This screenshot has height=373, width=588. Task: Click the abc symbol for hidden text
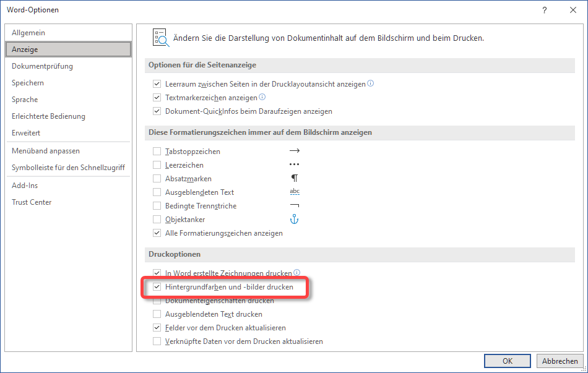pyautogui.click(x=295, y=192)
